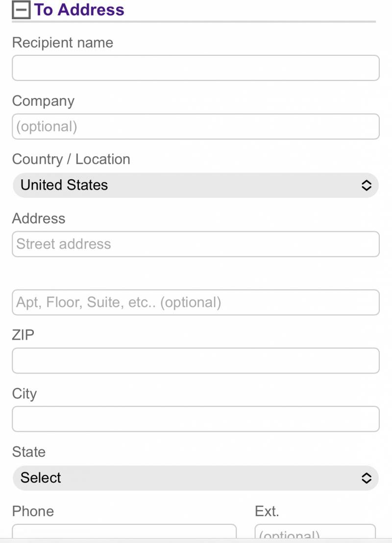Collapse the To Address section icon
Screen dimensions: 392x543
coord(21,10)
